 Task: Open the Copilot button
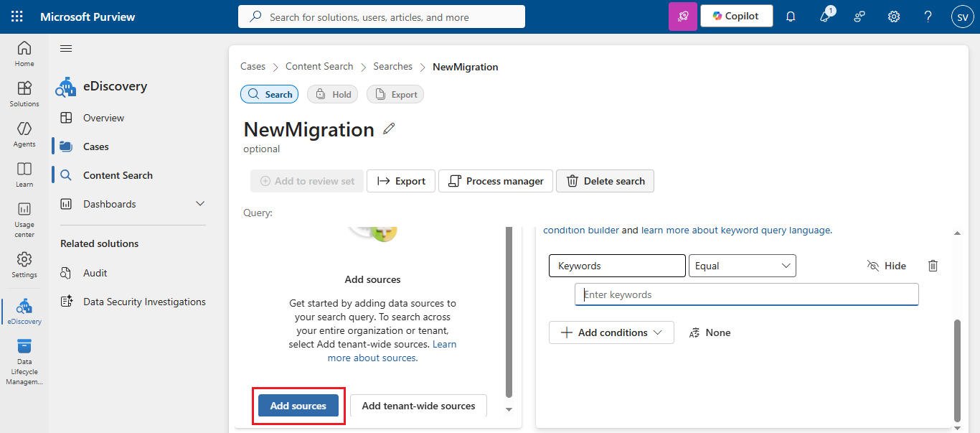[736, 17]
